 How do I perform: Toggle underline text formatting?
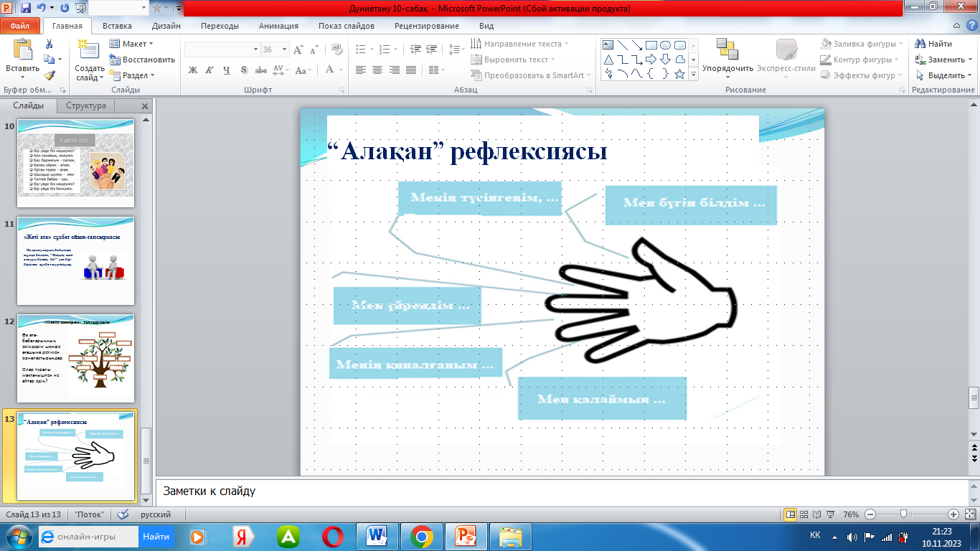coord(227,70)
